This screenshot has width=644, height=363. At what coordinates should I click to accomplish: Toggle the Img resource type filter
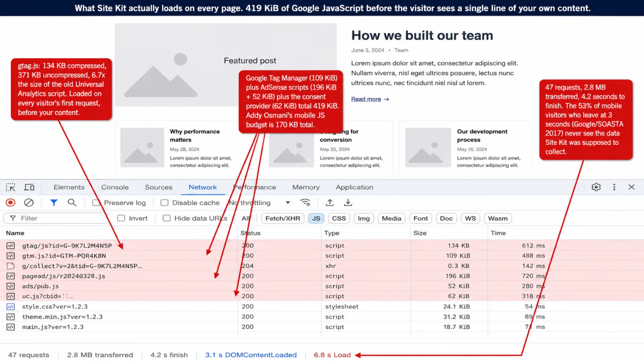click(x=364, y=218)
